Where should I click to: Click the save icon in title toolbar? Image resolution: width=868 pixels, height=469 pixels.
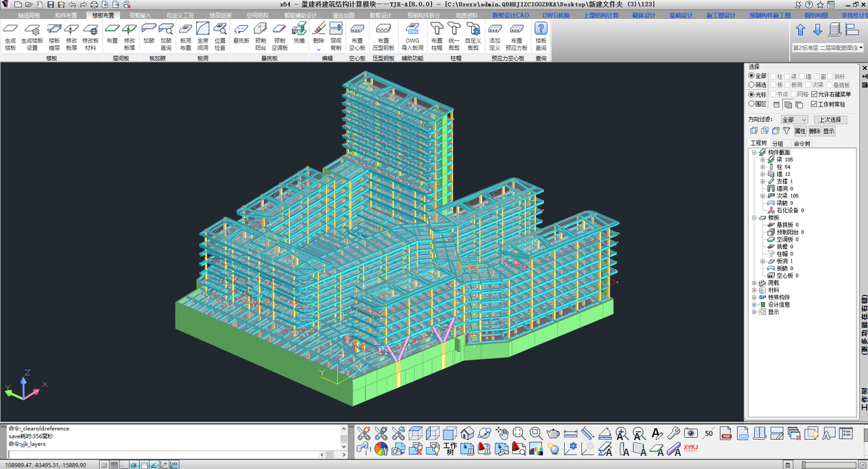[x=50, y=4]
